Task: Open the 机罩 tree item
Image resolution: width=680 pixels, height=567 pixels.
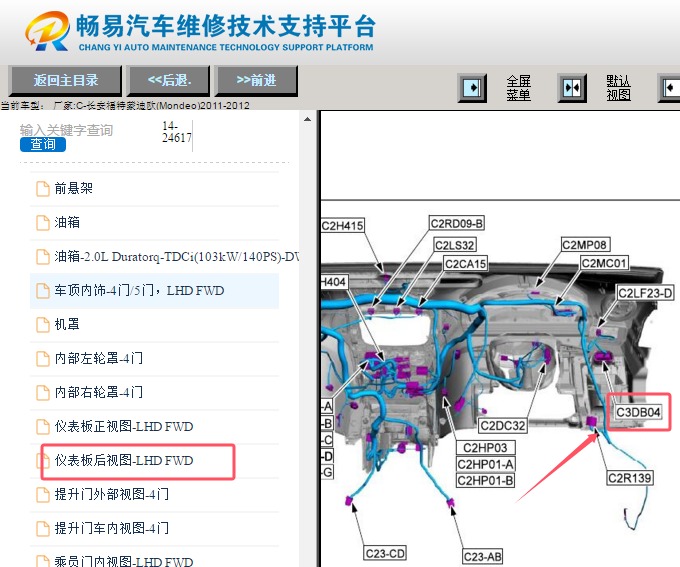Action: click(x=67, y=324)
